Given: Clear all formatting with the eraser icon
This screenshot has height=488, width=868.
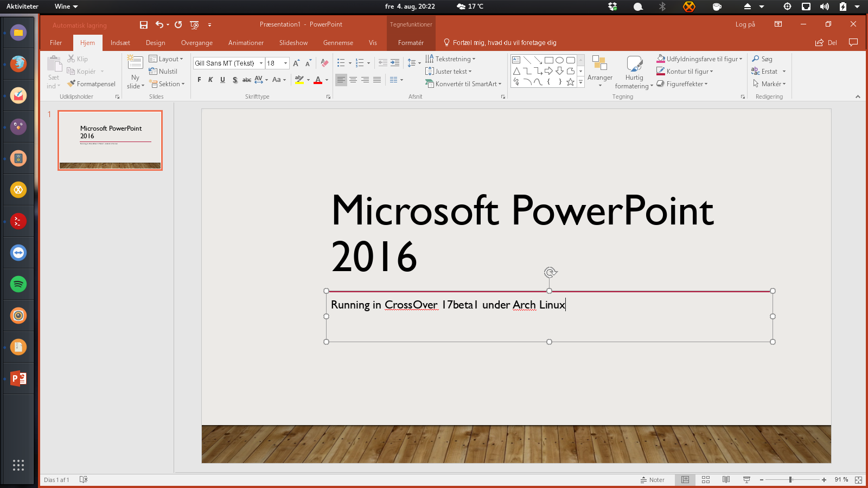Looking at the screenshot, I should tap(324, 63).
